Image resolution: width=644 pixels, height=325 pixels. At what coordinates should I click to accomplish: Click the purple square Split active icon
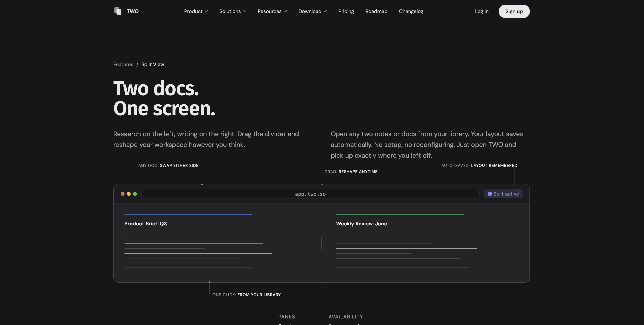tap(490, 194)
